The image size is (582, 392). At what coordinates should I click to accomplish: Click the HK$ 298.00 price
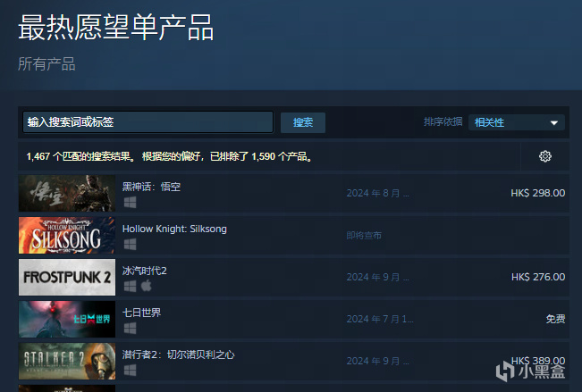pyautogui.click(x=538, y=193)
